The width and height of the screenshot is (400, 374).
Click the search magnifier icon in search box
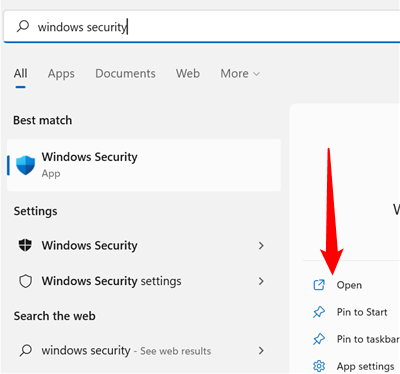[x=23, y=26]
